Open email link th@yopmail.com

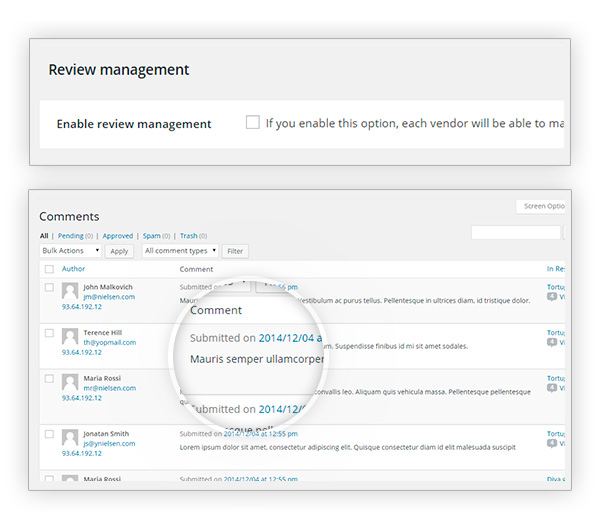coord(110,342)
